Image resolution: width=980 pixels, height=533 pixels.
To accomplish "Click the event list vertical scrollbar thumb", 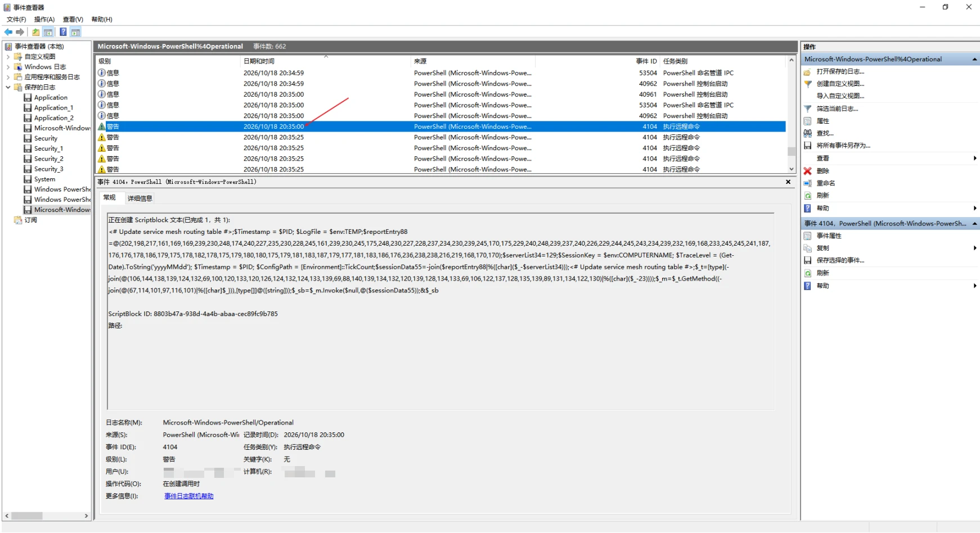I will click(x=792, y=151).
